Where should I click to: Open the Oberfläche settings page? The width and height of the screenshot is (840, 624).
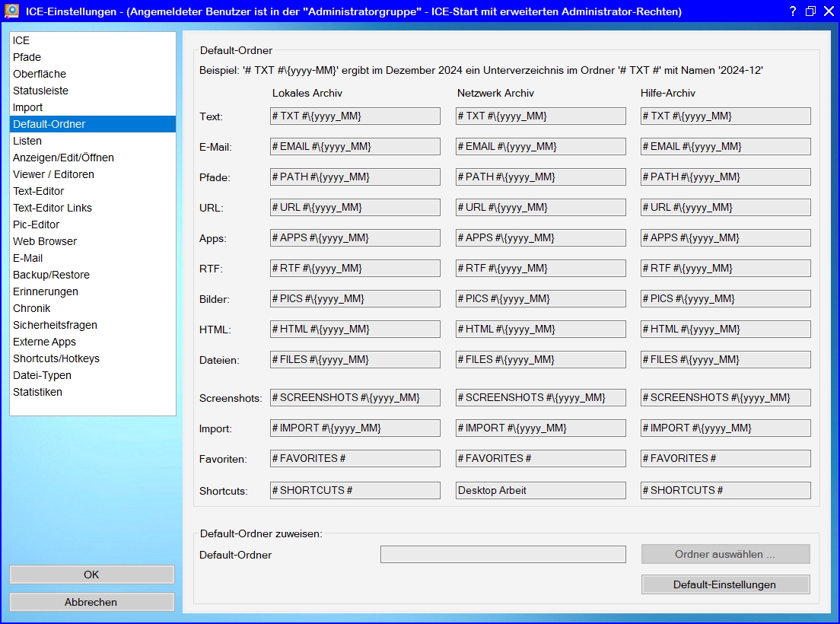tap(93, 74)
